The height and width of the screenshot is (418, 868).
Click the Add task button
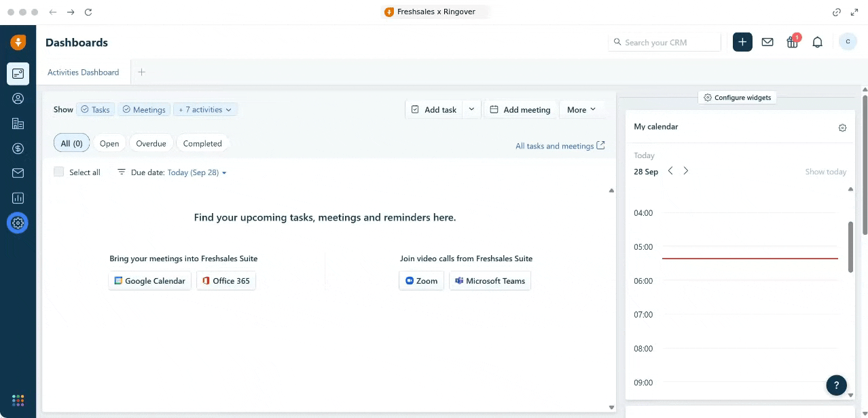pos(434,109)
